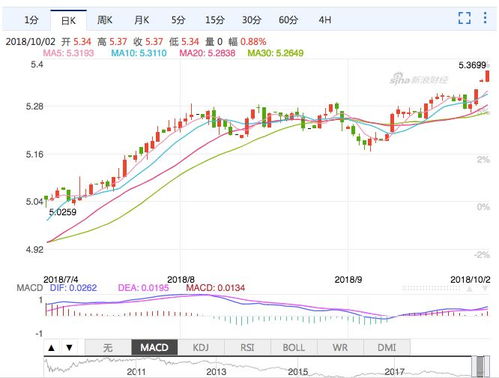Turn on the BOLL indicator
This screenshot has width=499, height=378.
294,348
